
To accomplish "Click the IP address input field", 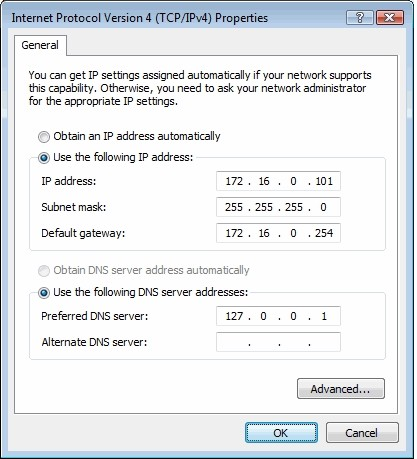I will click(x=278, y=181).
